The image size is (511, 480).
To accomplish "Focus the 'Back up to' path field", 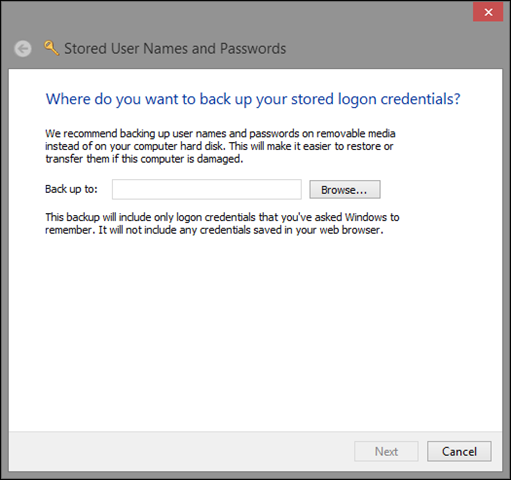I will coord(207,190).
